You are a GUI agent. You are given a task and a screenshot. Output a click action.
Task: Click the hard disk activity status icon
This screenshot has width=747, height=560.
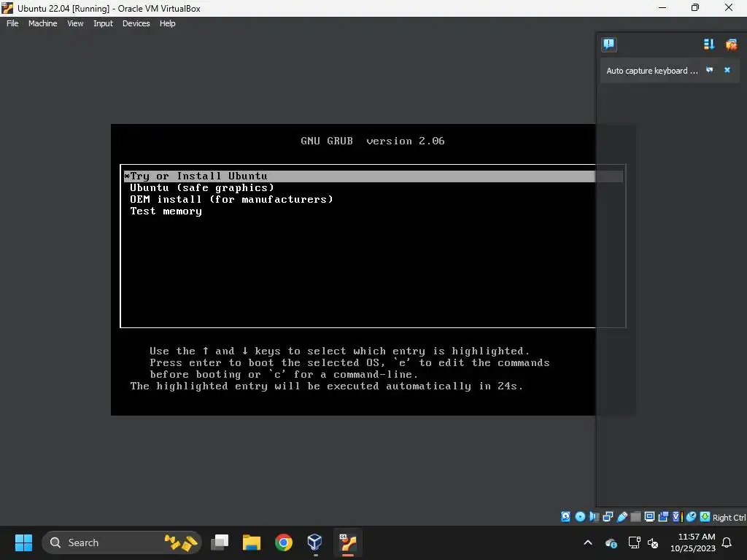(565, 517)
